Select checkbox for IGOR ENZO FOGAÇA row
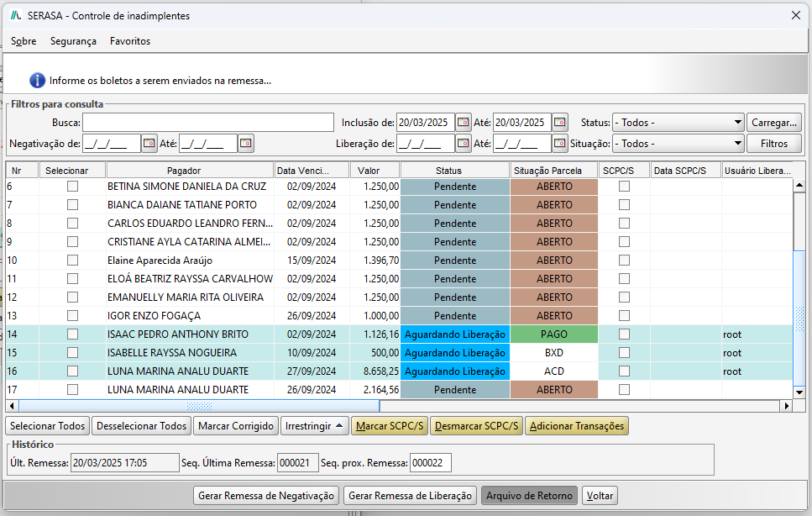 tap(72, 315)
